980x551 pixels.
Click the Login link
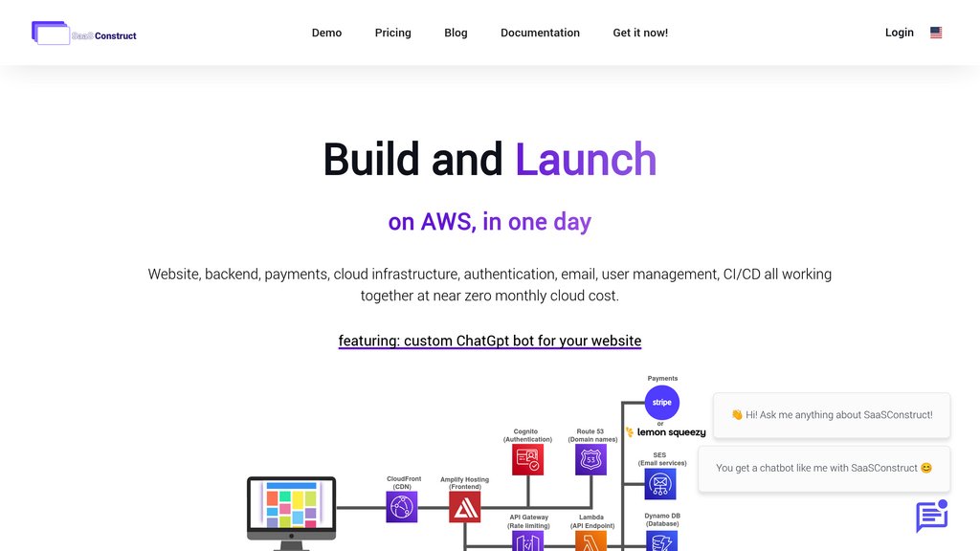pos(899,33)
